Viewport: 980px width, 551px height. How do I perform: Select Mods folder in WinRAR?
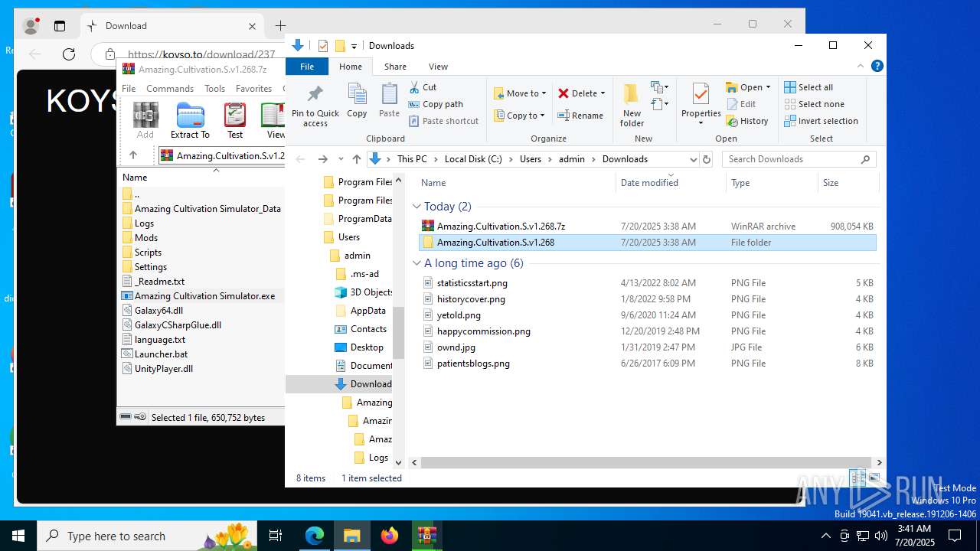coord(146,238)
